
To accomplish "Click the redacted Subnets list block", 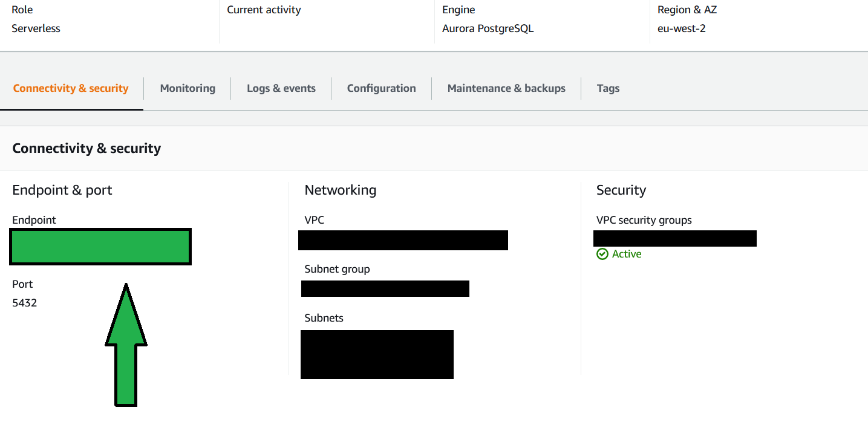I will tap(377, 354).
